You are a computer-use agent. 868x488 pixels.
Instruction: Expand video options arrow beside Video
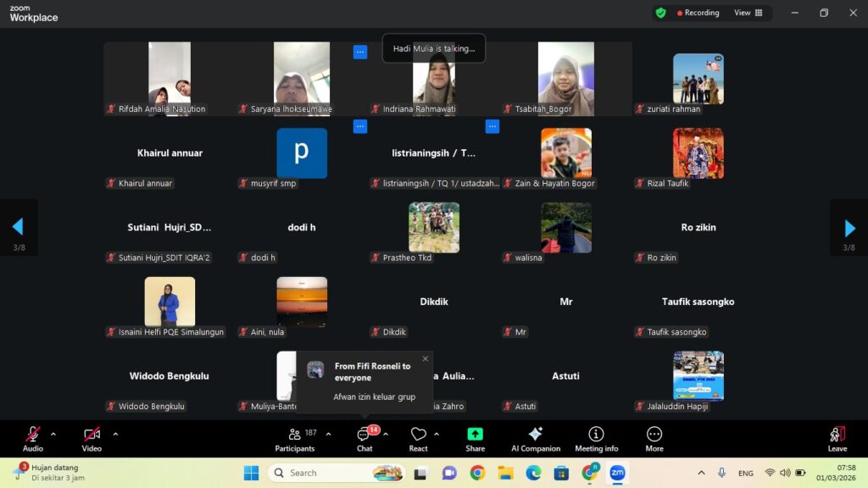(115, 435)
